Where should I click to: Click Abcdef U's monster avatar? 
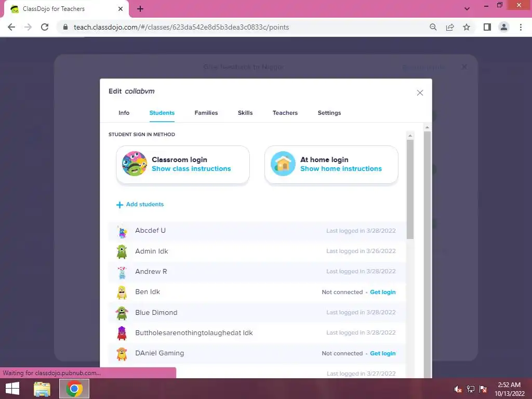tap(122, 231)
